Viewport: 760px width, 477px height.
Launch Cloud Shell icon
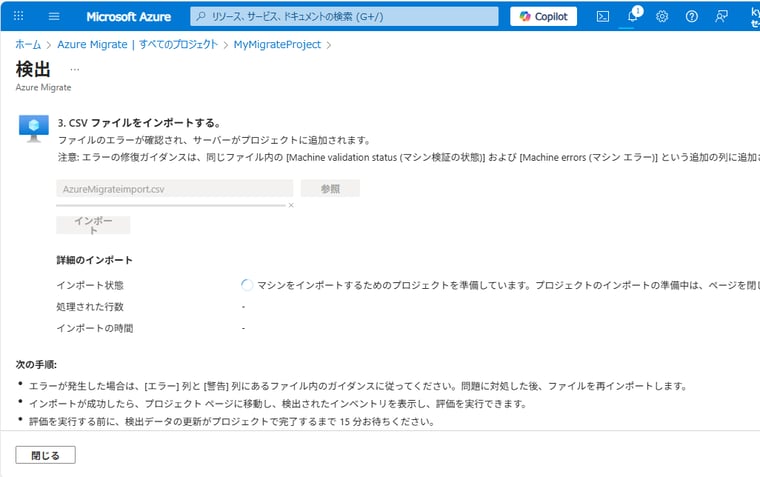click(x=602, y=16)
